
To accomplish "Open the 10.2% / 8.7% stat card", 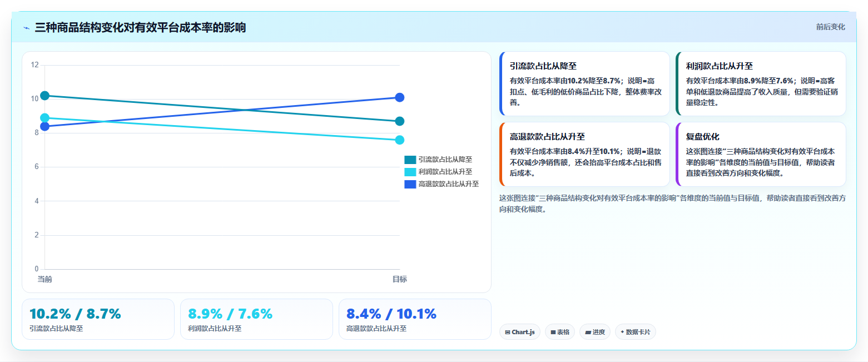I will coord(98,319).
